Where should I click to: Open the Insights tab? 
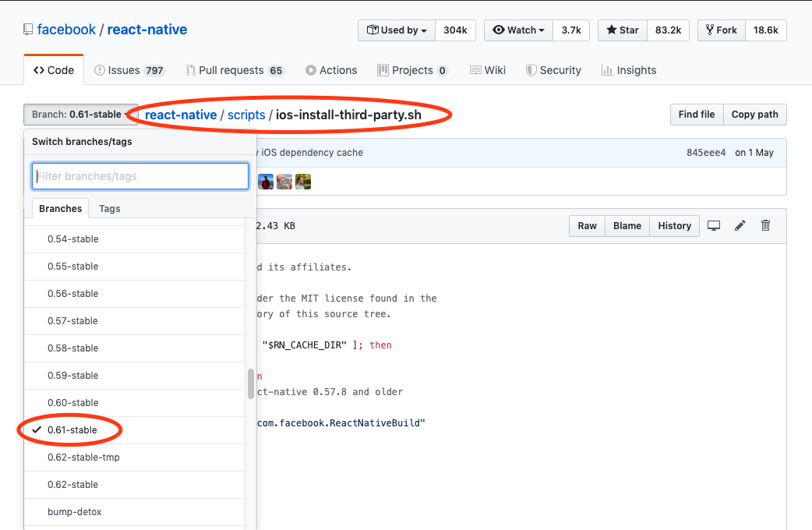[629, 70]
